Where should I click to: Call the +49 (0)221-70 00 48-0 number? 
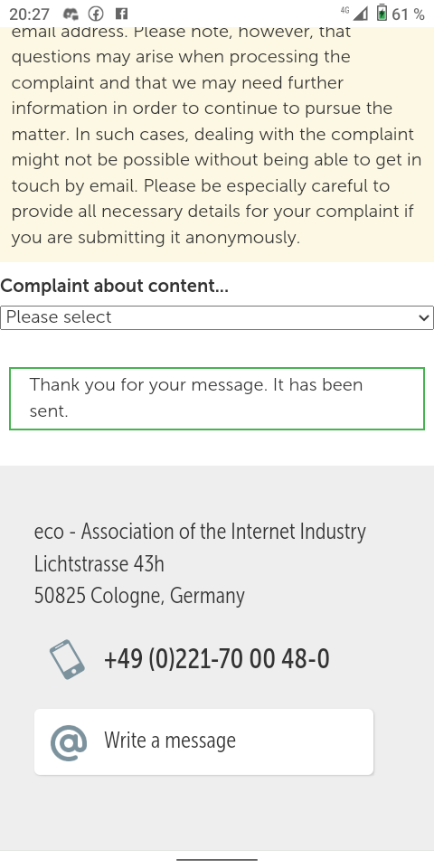coord(216,659)
